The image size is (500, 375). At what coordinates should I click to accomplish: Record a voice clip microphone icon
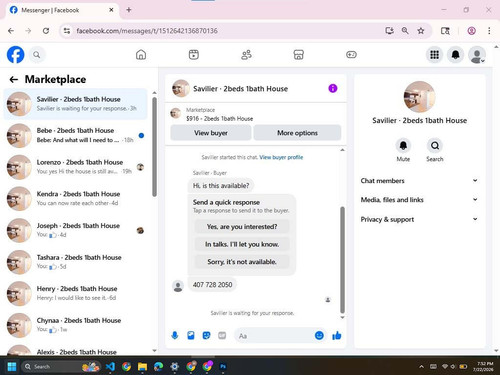pyautogui.click(x=175, y=335)
